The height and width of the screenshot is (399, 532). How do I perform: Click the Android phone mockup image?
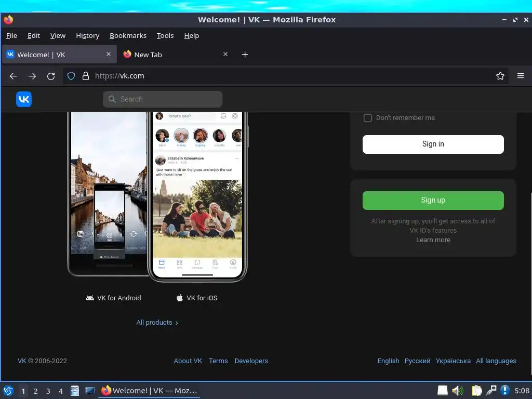[108, 194]
